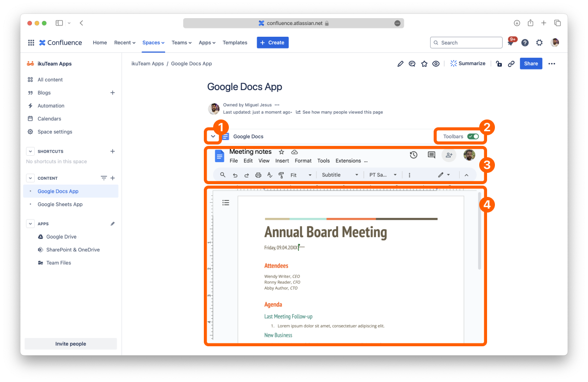Click the Docs toolbar search icon
Viewport: 588px width, 382px height.
pos(222,175)
